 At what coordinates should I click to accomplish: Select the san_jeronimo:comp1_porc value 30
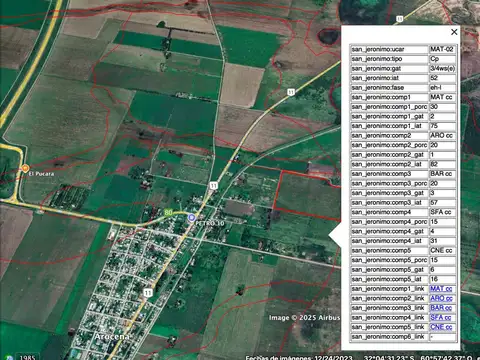tap(442, 107)
